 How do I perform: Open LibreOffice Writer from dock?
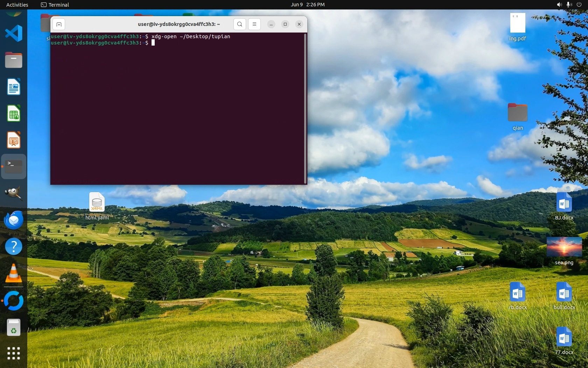point(14,87)
